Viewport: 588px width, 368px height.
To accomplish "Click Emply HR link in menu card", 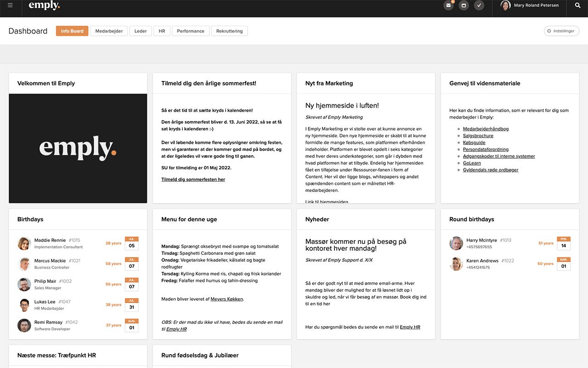I will click(176, 329).
